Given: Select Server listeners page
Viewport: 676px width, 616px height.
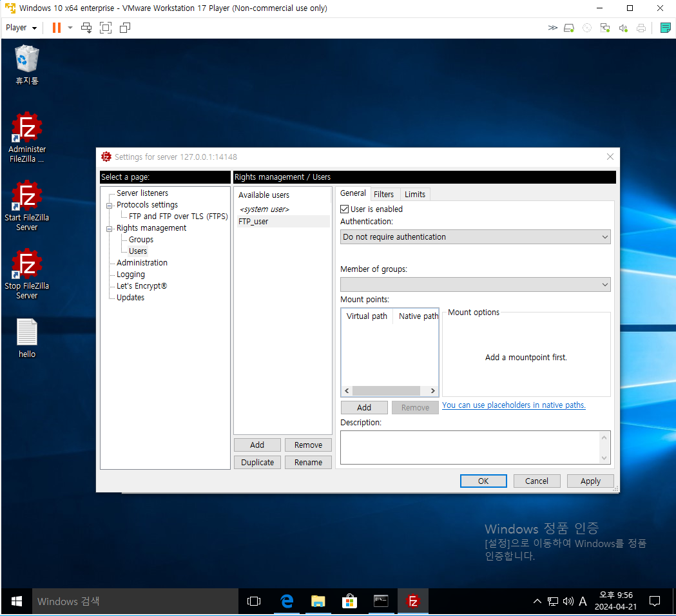Looking at the screenshot, I should 142,193.
